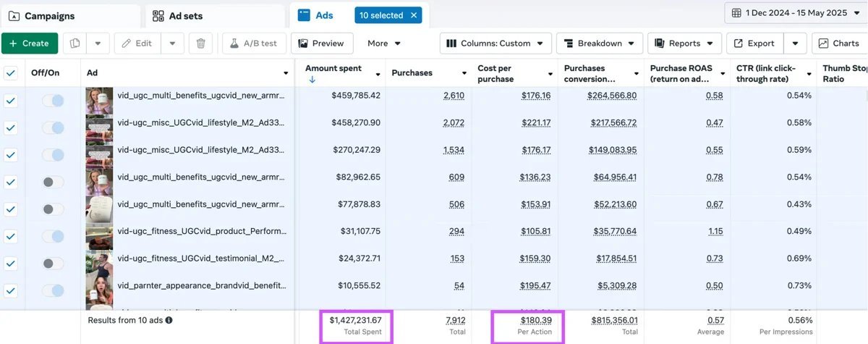Click the Ad sets tab grid icon
Image resolution: width=868 pixels, height=344 pixels.
coord(158,16)
